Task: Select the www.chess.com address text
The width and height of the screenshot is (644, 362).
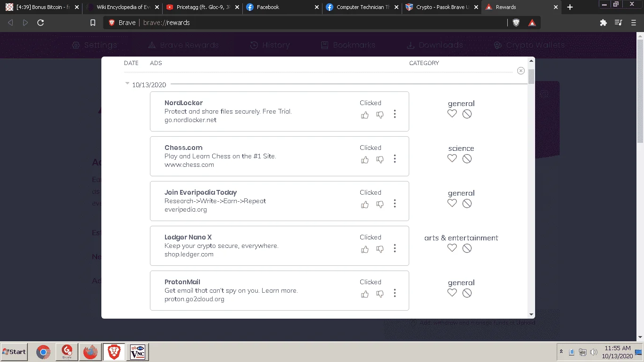Action: (x=189, y=165)
